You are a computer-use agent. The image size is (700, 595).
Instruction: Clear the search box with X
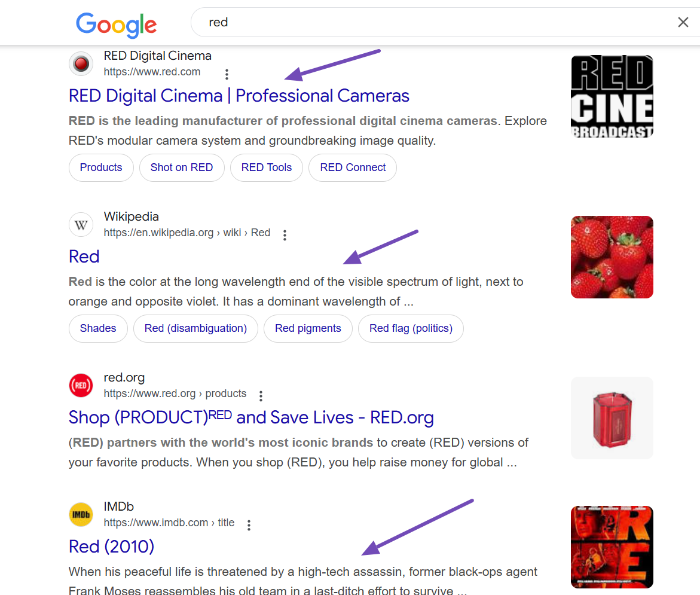point(683,23)
